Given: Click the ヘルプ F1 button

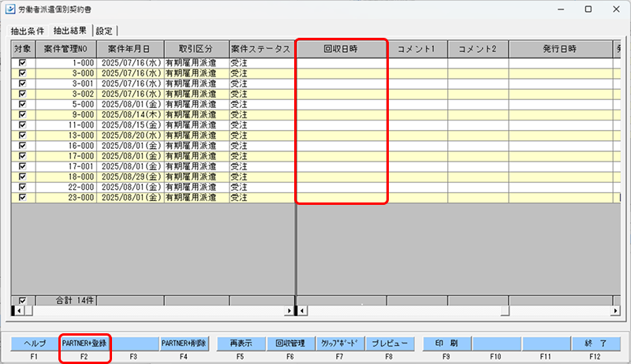Looking at the screenshot, I should (x=35, y=344).
